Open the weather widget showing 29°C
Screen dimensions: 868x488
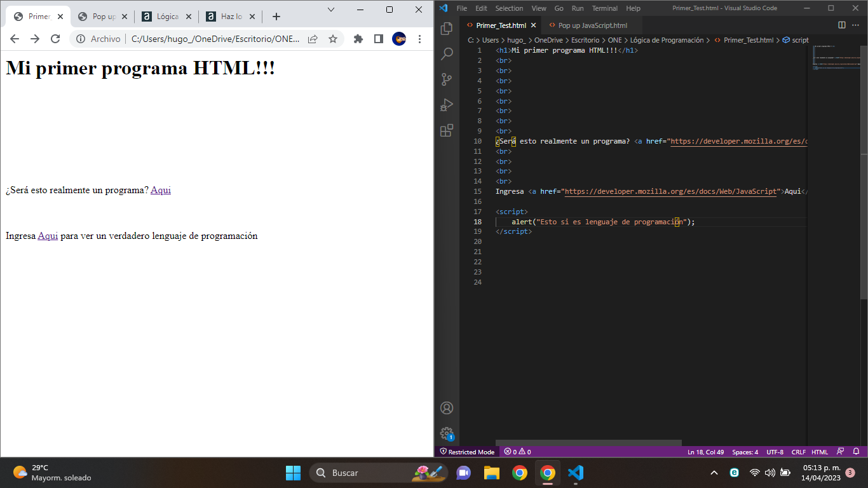point(52,473)
